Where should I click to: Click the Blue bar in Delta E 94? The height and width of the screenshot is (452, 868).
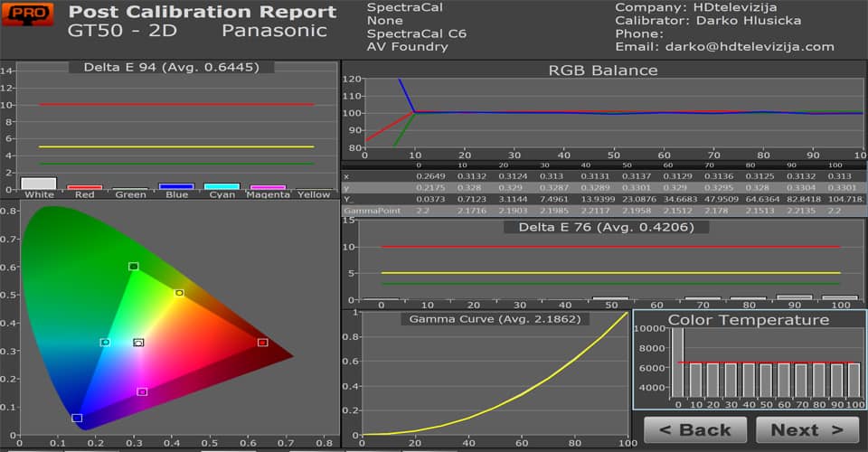tap(176, 186)
